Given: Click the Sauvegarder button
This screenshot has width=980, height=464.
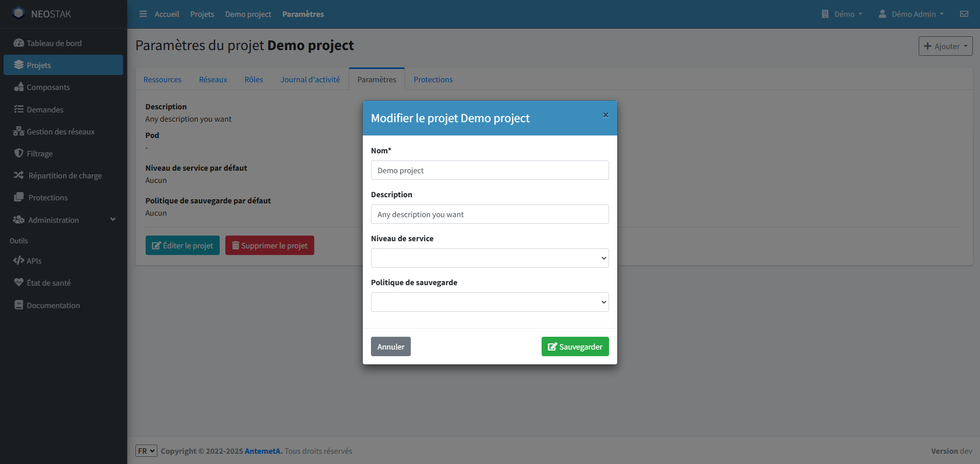Looking at the screenshot, I should (574, 346).
